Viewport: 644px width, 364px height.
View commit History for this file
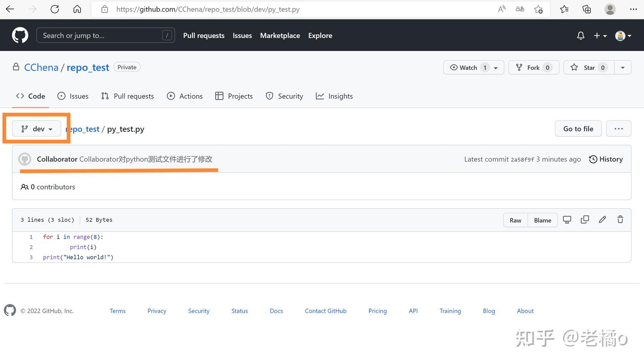tap(606, 159)
